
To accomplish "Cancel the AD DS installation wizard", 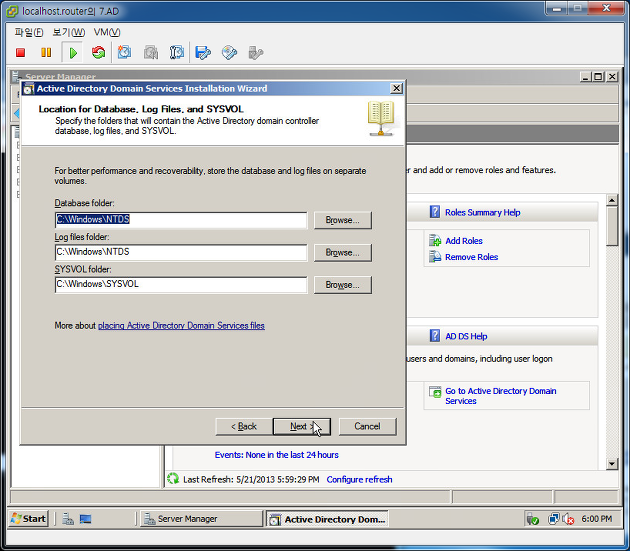I will 367,426.
